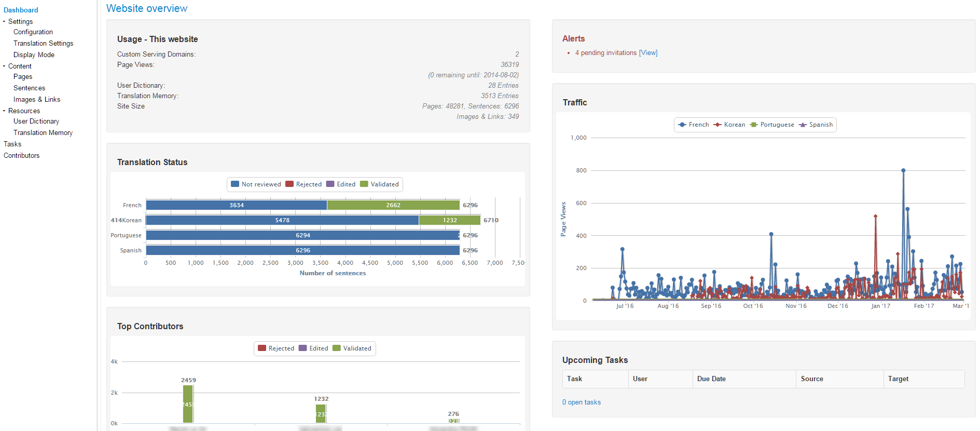
Task: Select the 'Website overview' heading
Action: [x=147, y=8]
